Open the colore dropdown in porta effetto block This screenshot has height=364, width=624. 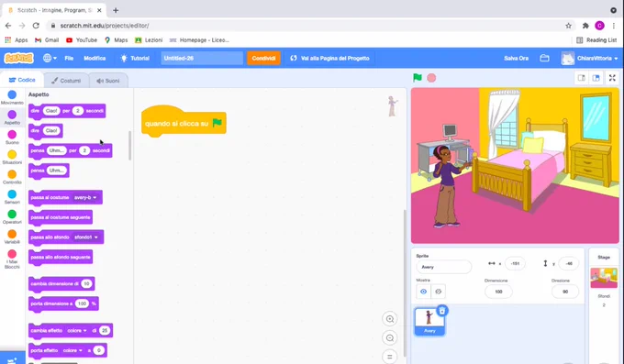coord(72,350)
